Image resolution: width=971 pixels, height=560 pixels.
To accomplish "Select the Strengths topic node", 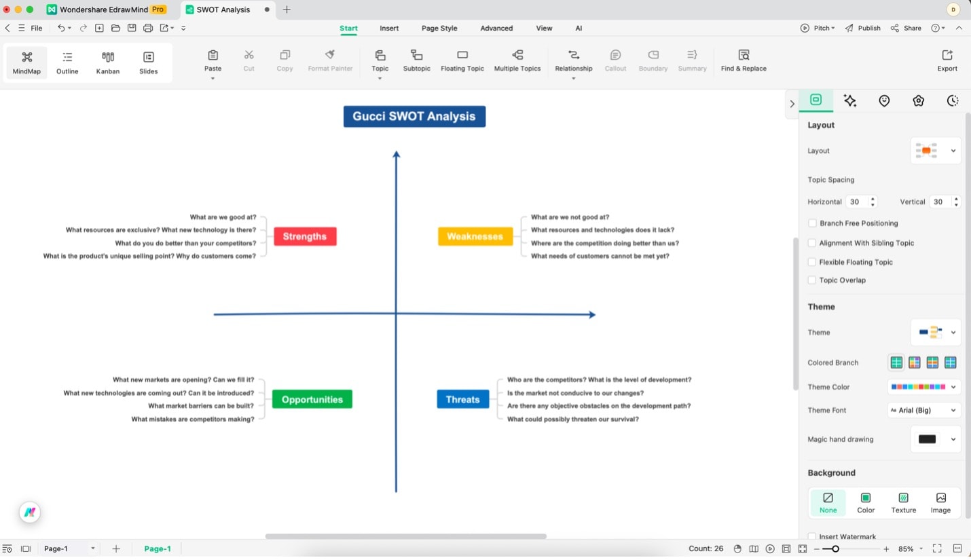I will [305, 236].
